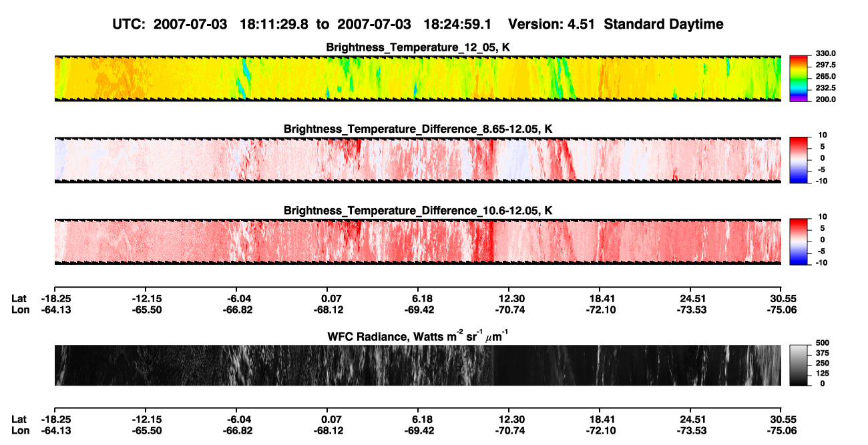The width and height of the screenshot is (868, 445).
Task: Select the Brightness_Temperature_12_05 image strip
Action: (x=417, y=79)
